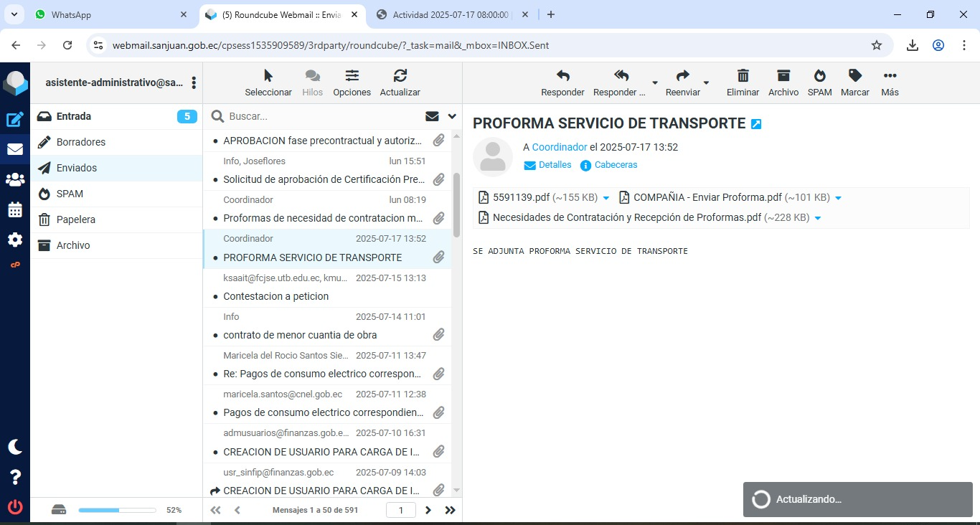
Task: Open Settings gear in sidebar
Action: point(15,240)
